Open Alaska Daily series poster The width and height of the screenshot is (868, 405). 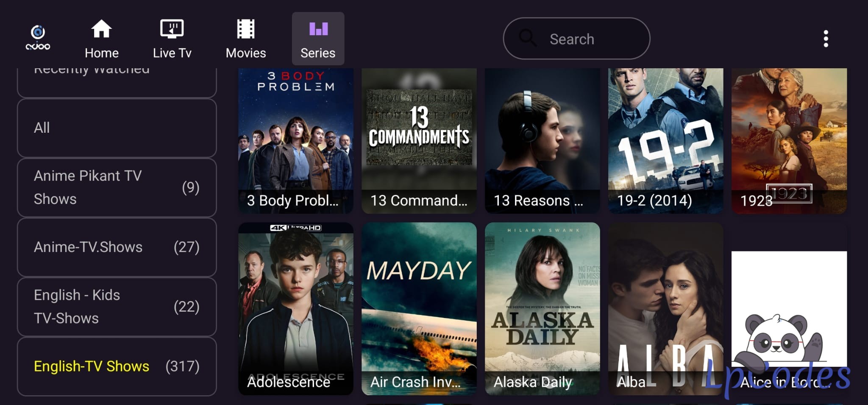click(x=542, y=309)
